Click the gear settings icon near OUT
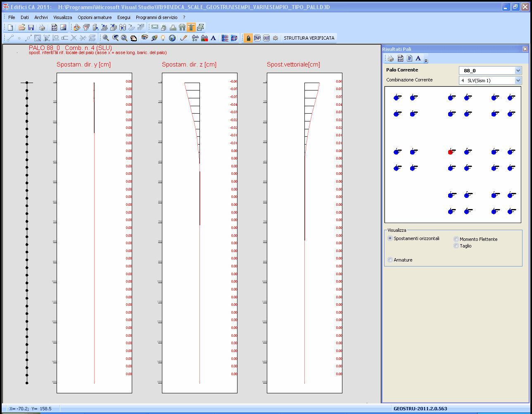 tap(275, 38)
